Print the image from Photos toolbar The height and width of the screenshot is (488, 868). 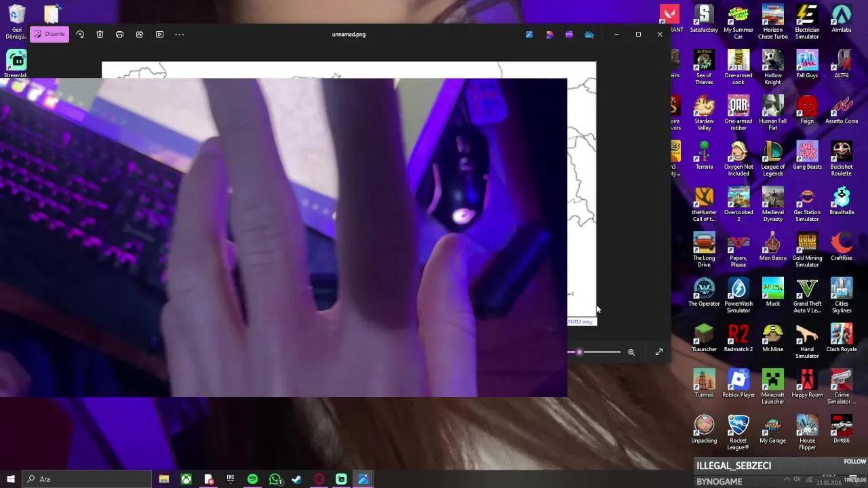pyautogui.click(x=119, y=35)
